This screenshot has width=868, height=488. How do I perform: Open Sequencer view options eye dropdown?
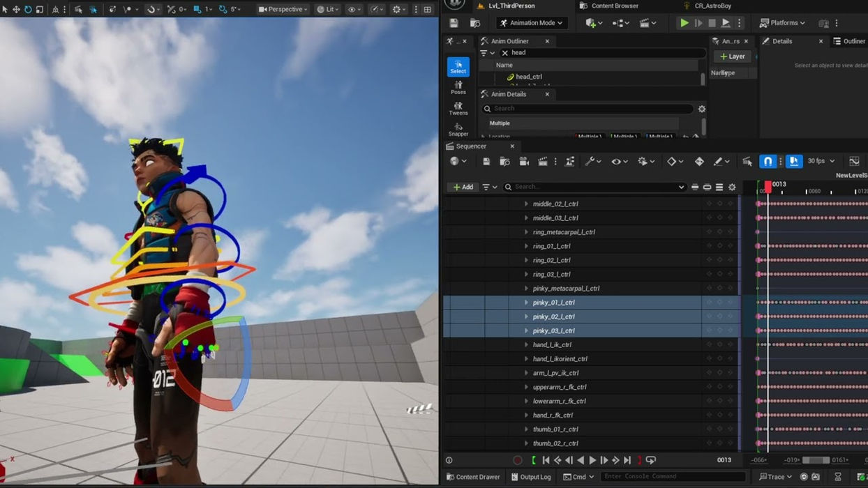point(619,162)
